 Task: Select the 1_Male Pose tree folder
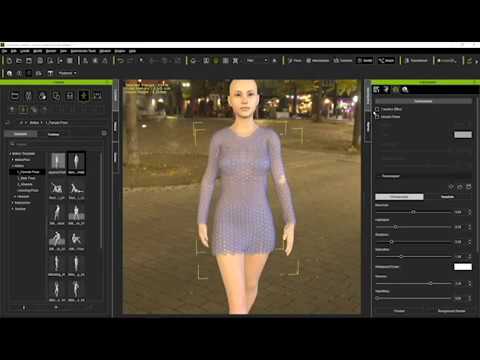(x=27, y=178)
